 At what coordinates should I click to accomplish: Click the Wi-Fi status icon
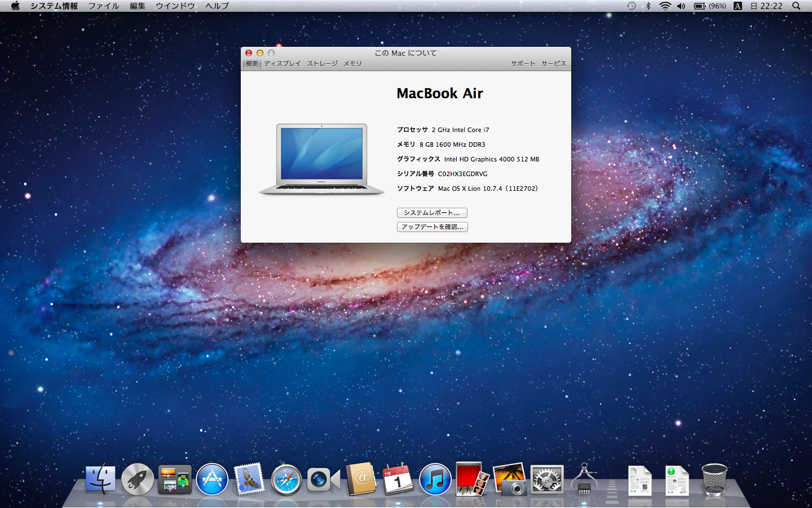[665, 6]
